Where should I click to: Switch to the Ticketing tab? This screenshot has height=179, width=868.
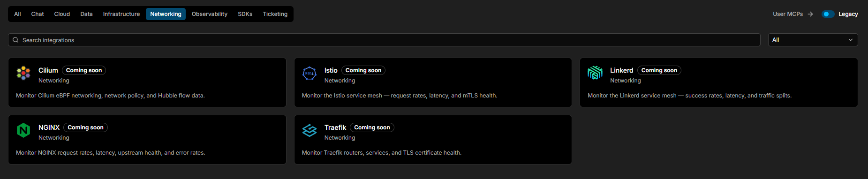pyautogui.click(x=275, y=14)
